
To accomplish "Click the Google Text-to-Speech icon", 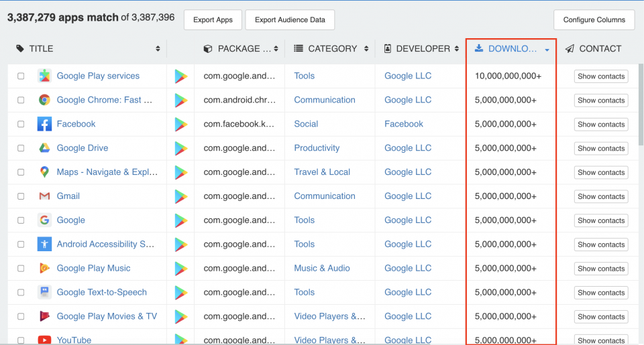I will tap(44, 292).
